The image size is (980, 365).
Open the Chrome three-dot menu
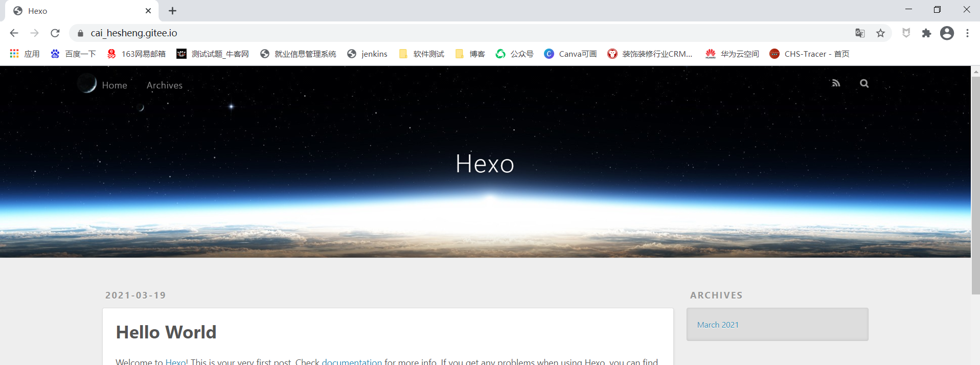click(x=967, y=33)
